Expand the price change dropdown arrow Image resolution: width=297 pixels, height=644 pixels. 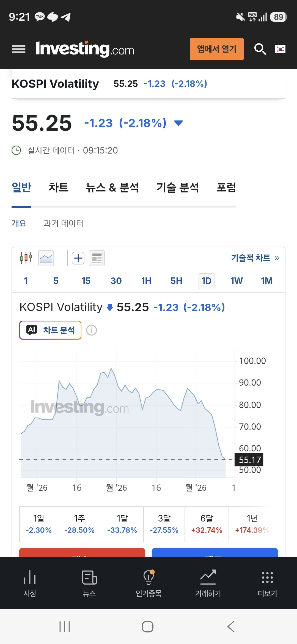point(178,123)
